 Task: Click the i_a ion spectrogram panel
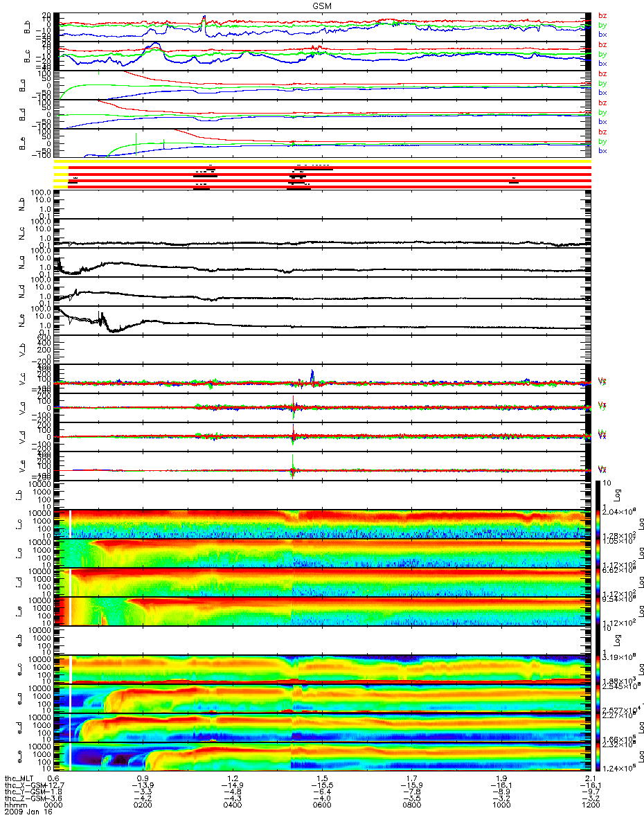coord(322,553)
